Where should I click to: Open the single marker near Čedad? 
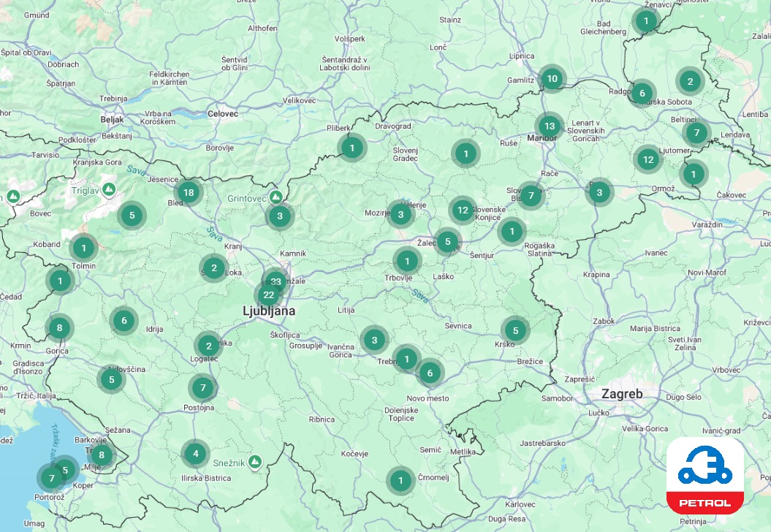(60, 281)
